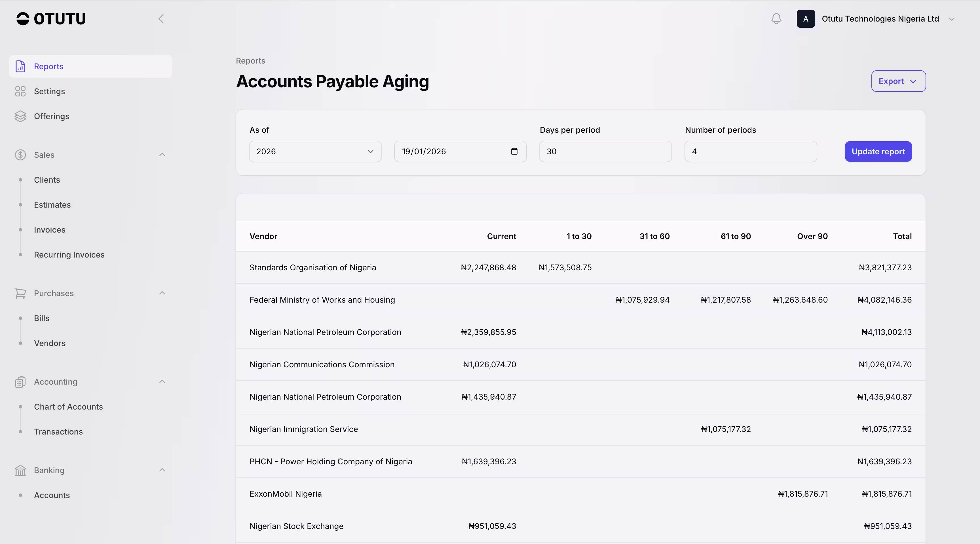Collapse the sidebar with arrow icon
This screenshot has width=980, height=544.
pyautogui.click(x=161, y=19)
